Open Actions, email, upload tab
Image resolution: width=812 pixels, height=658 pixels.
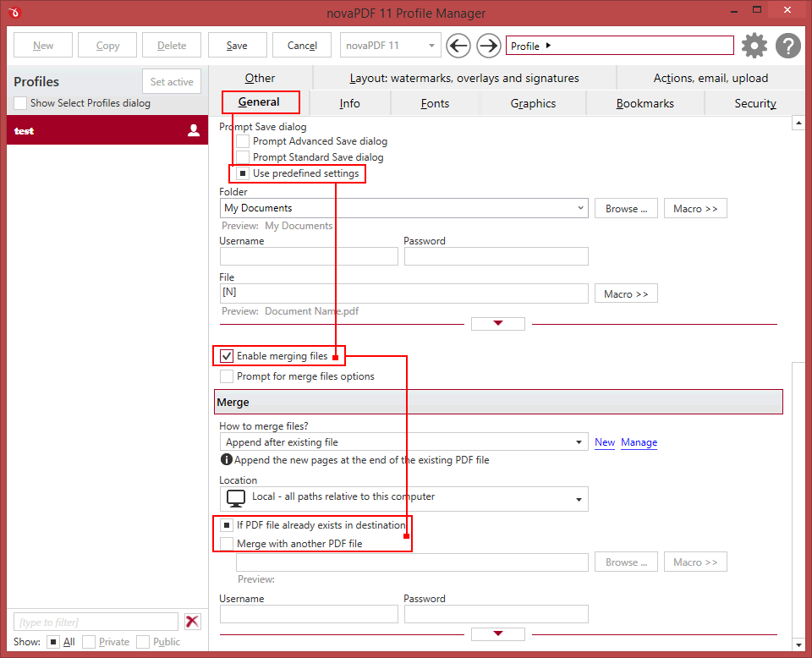[x=710, y=78]
